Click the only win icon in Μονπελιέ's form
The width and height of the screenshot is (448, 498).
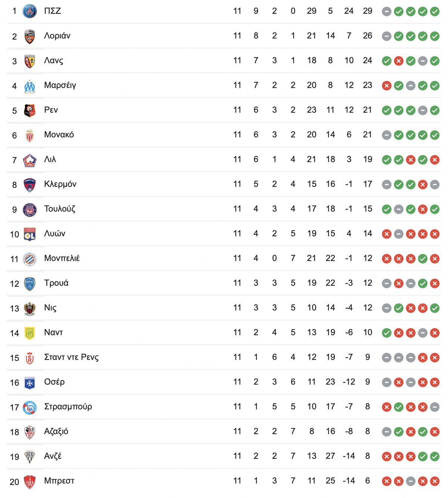423,259
